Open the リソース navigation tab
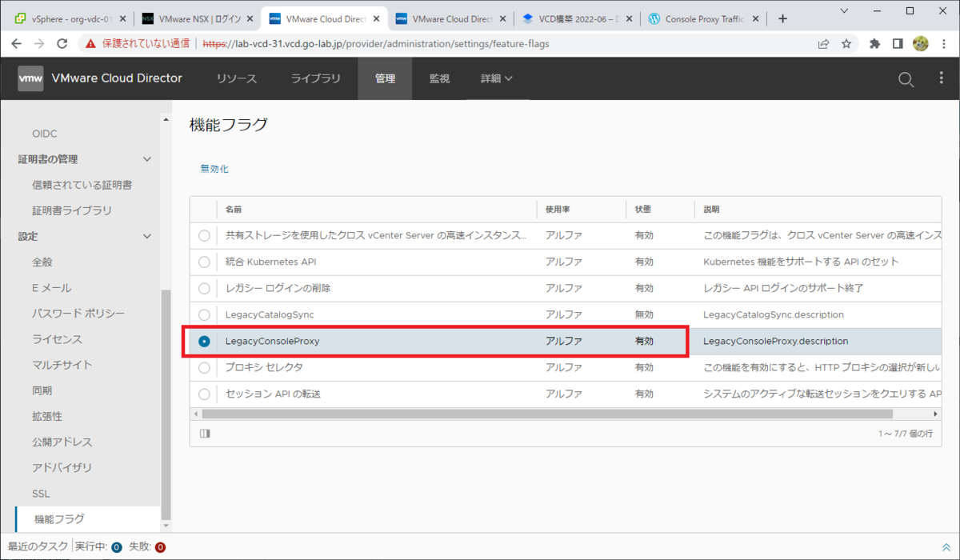Screen dimensions: 960x560 [x=236, y=78]
